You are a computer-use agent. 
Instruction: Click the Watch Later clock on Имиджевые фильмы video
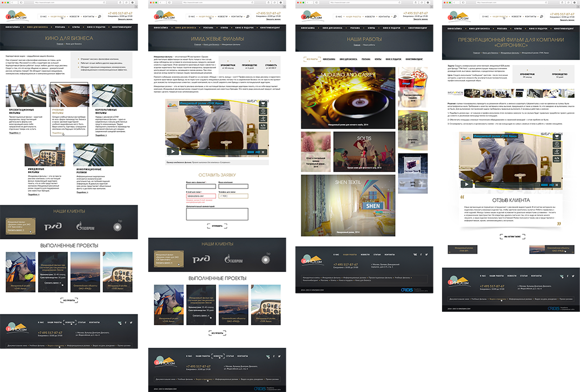pyautogui.click(x=263, y=111)
